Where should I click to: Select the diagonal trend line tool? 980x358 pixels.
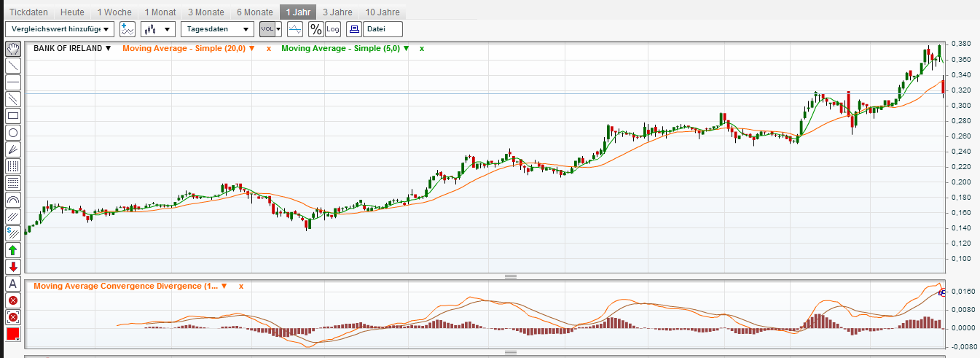point(13,66)
